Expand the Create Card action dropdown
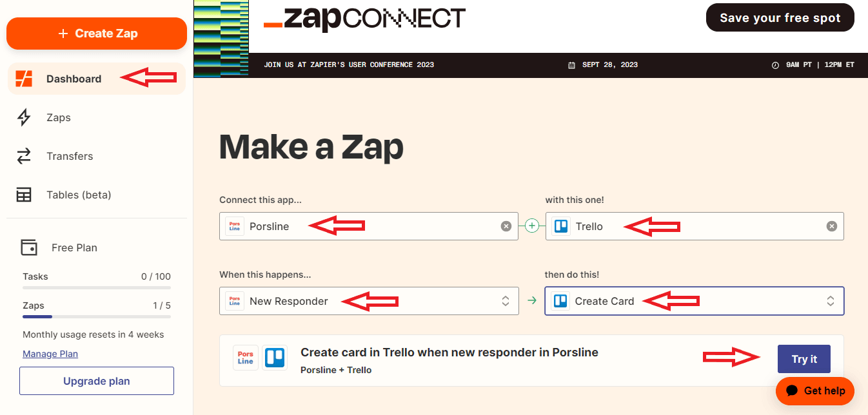 (x=831, y=301)
